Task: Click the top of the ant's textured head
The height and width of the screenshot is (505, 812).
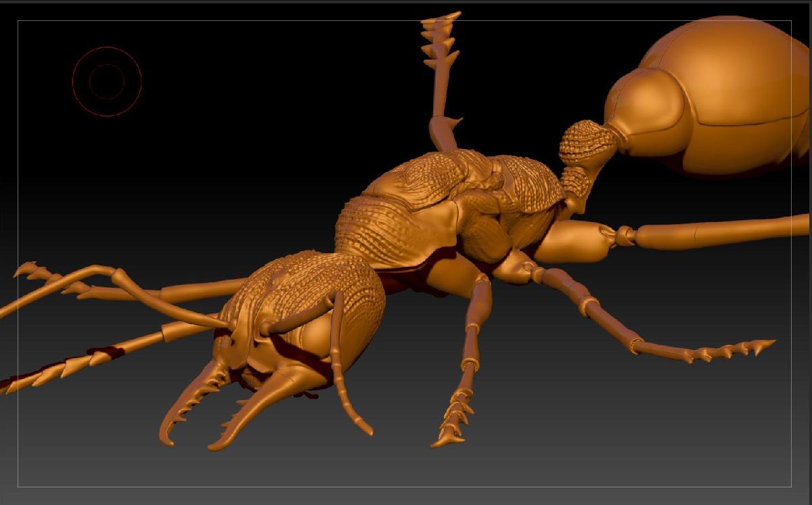Action: click(x=304, y=284)
